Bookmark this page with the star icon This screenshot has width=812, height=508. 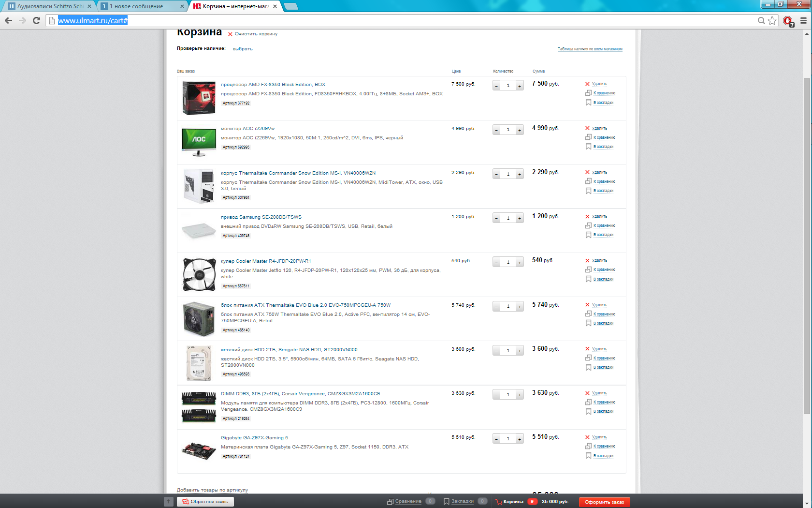tap(772, 20)
